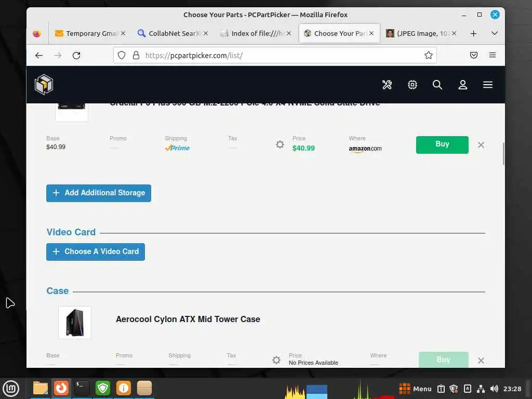Open Firefox application menu

pos(493,55)
